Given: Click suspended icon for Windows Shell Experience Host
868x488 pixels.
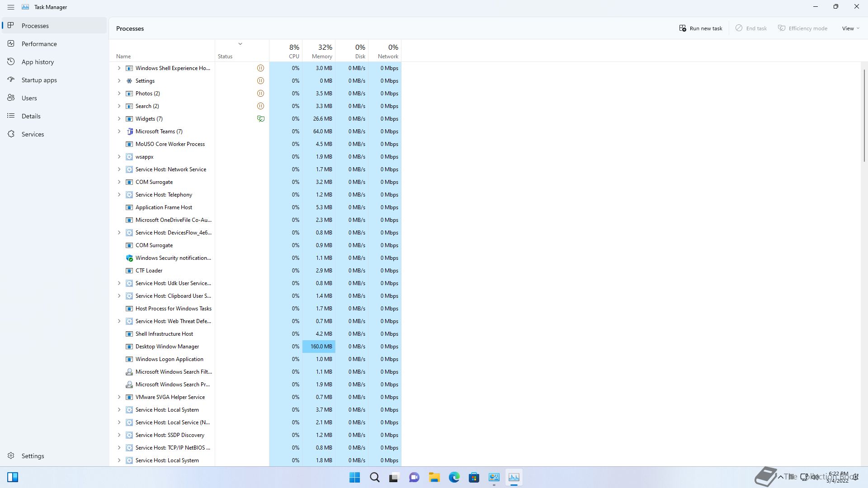Looking at the screenshot, I should [x=260, y=68].
